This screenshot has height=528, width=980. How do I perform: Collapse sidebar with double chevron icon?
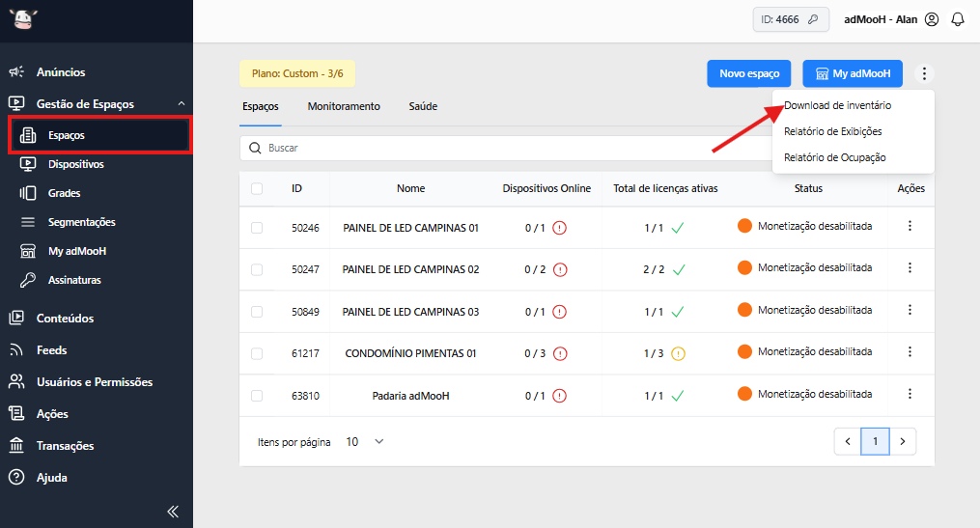pyautogui.click(x=173, y=512)
